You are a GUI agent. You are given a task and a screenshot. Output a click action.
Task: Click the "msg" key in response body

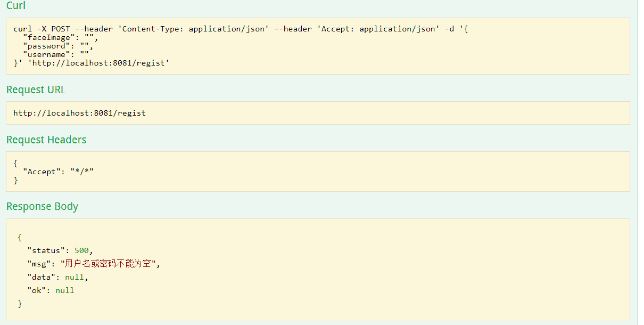39,264
